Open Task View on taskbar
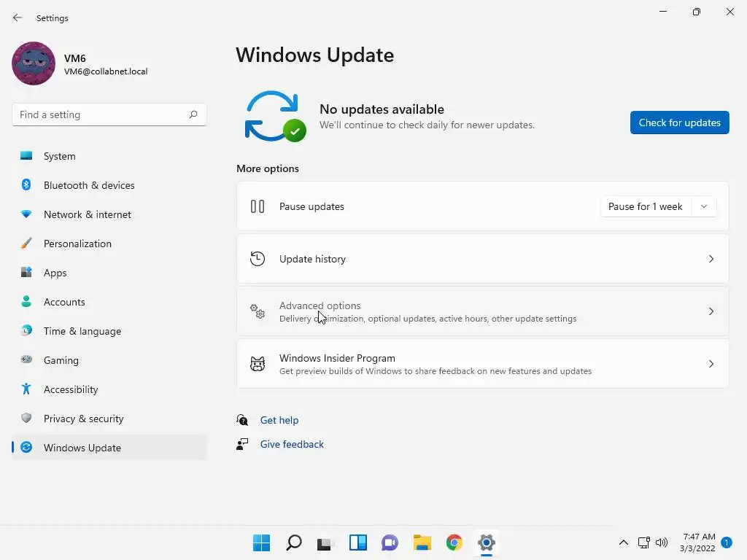The image size is (747, 560). pos(325,542)
